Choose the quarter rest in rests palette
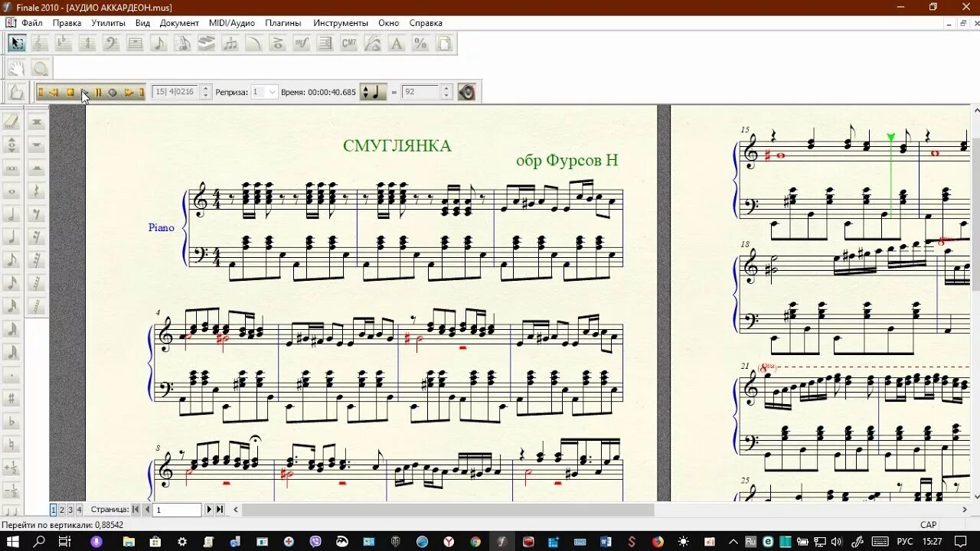 pyautogui.click(x=36, y=191)
